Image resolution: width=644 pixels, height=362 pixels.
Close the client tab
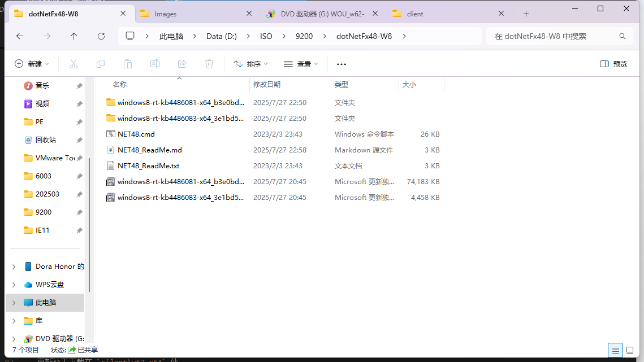click(501, 14)
